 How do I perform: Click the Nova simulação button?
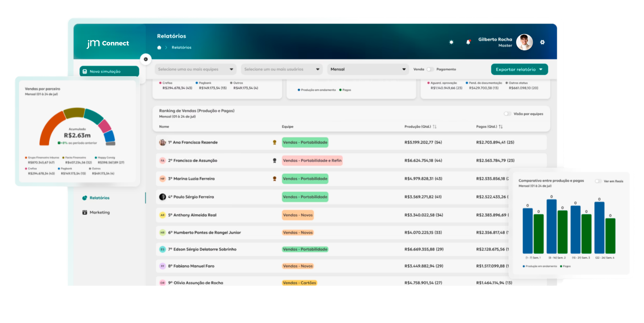pyautogui.click(x=109, y=71)
